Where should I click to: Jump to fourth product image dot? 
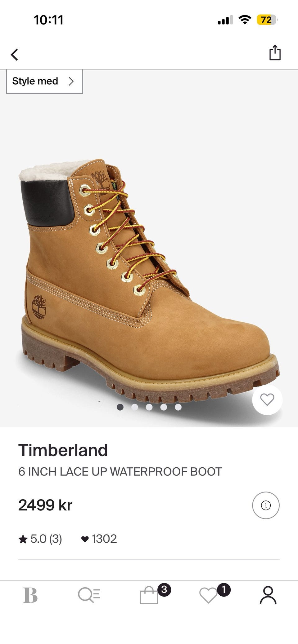click(164, 407)
